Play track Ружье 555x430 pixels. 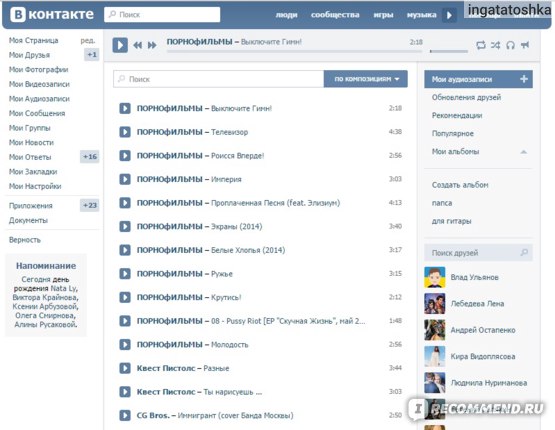tap(125, 274)
